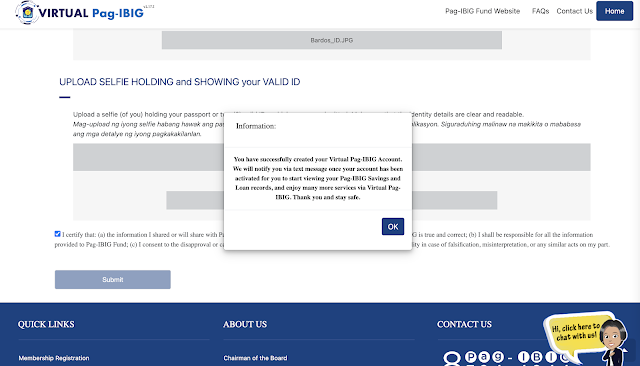Click the ABOUT US footer heading
Image resolution: width=640 pixels, height=366 pixels.
[245, 324]
